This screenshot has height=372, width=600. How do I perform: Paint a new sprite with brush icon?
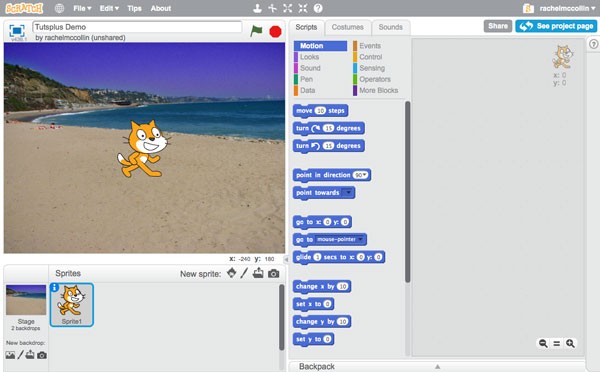click(x=244, y=273)
